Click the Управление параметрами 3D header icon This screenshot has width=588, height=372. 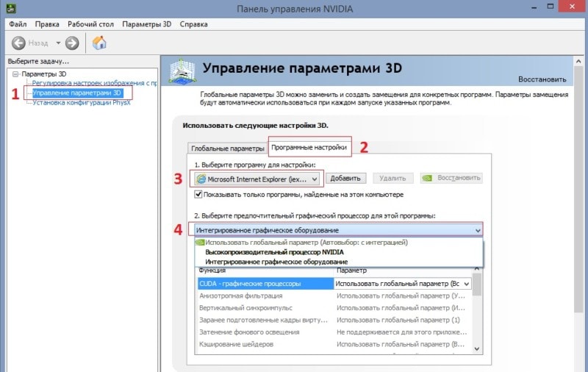[182, 70]
